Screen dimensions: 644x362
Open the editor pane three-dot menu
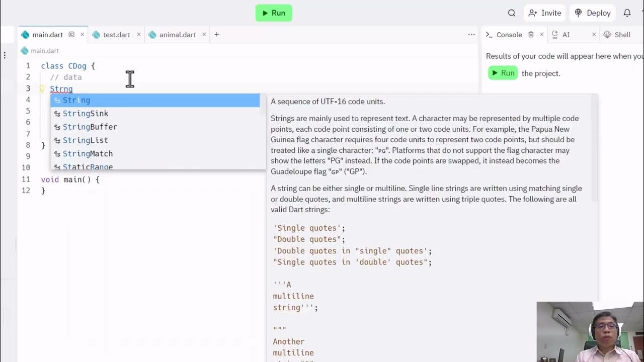pyautogui.click(x=471, y=35)
